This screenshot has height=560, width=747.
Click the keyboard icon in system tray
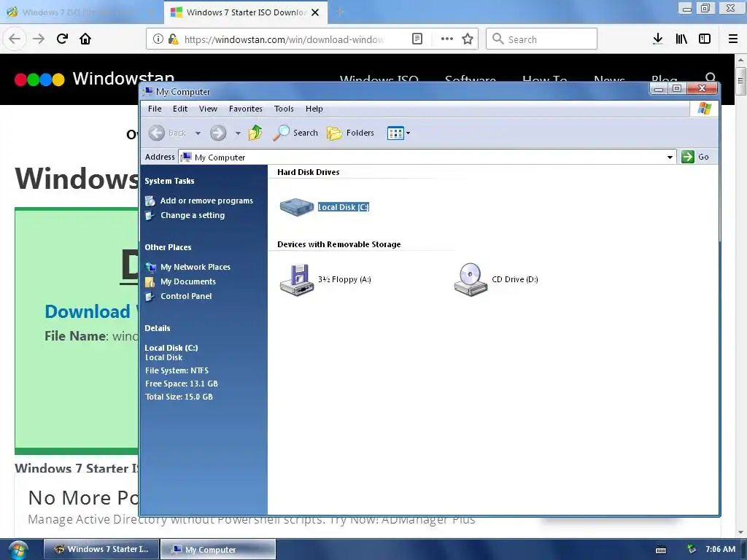[661, 550]
